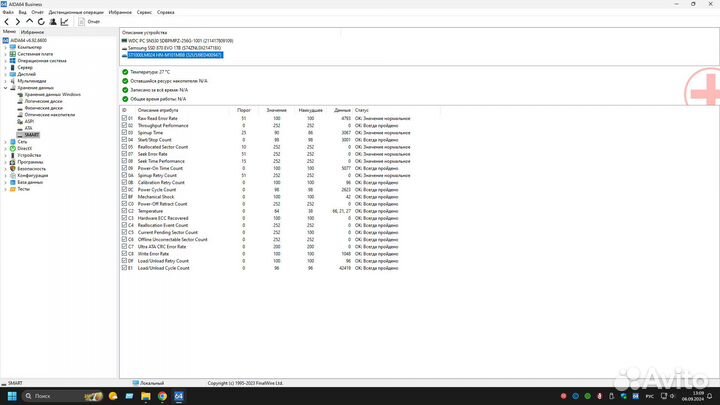
Task: Click the Back navigation arrow
Action: 7,20
